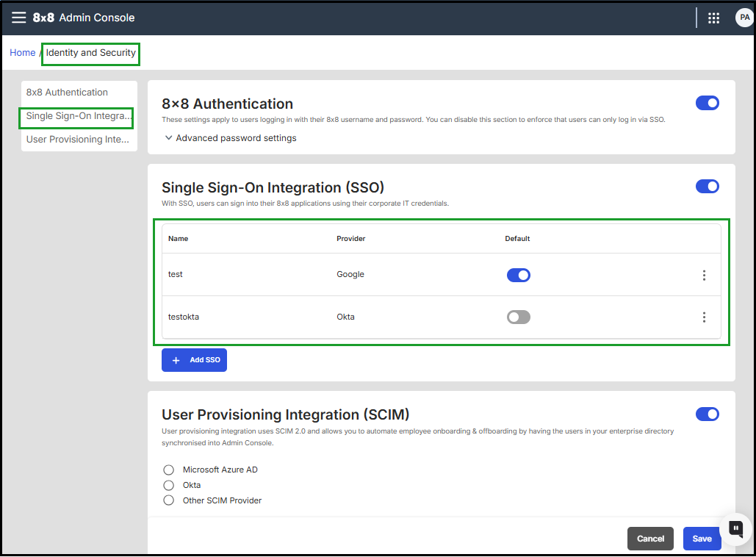Open User Provisioning Integration sidebar item

(x=77, y=139)
